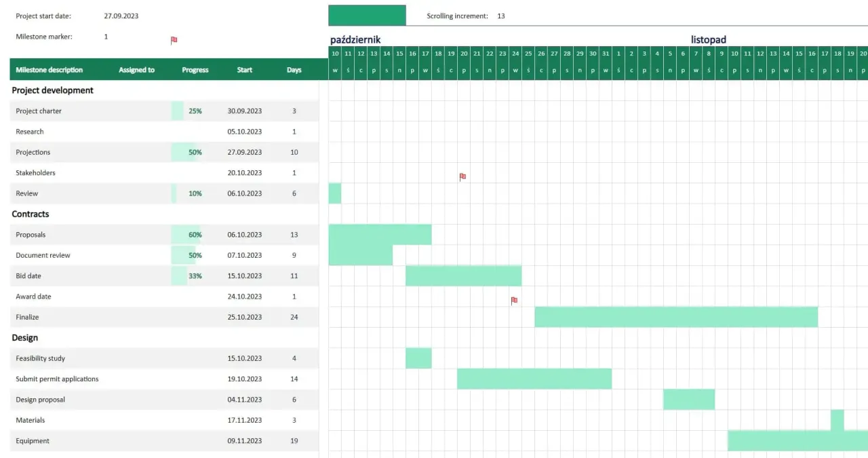
Task: Select the Milestone marker value 1
Action: pyautogui.click(x=106, y=37)
